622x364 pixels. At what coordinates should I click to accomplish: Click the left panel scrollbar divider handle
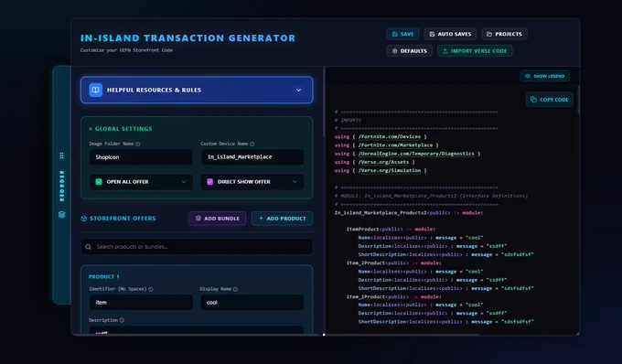pyautogui.click(x=324, y=102)
